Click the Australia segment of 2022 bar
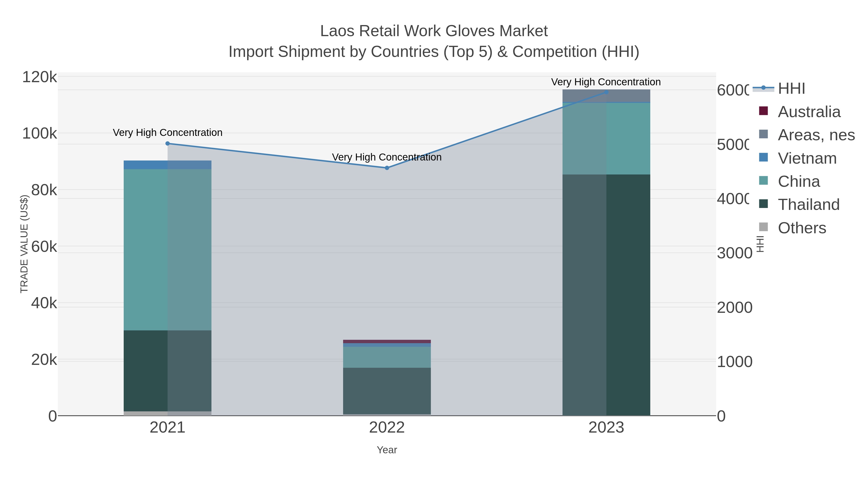Image resolution: width=868 pixels, height=488 pixels. coord(387,341)
